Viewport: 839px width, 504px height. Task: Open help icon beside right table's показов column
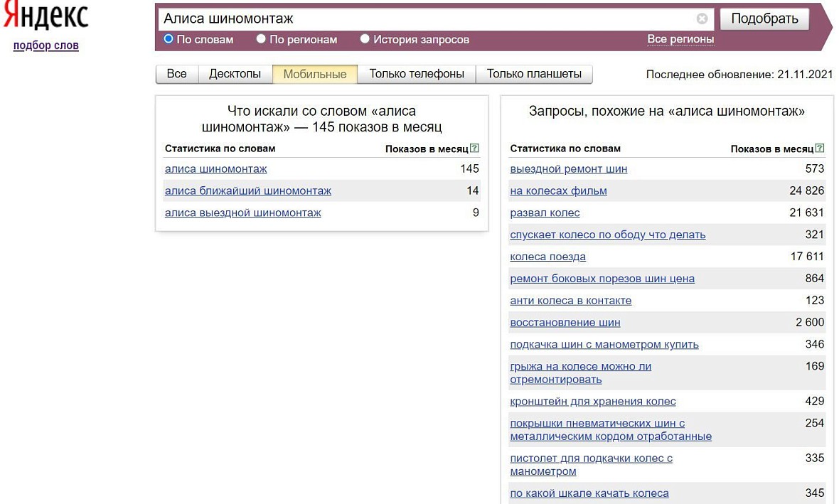coord(821,148)
